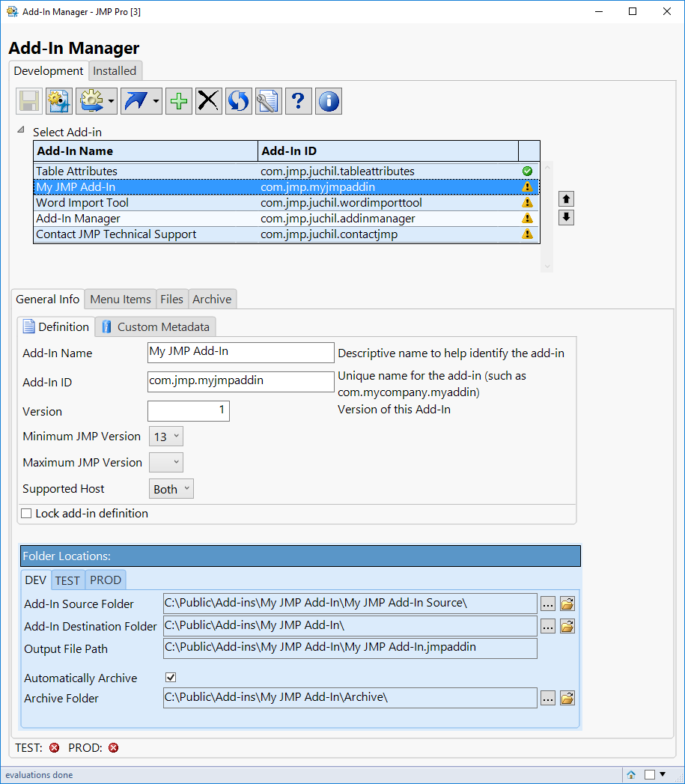Viewport: 685px width, 784px height.
Task: Switch to the Installed tab
Action: (115, 70)
